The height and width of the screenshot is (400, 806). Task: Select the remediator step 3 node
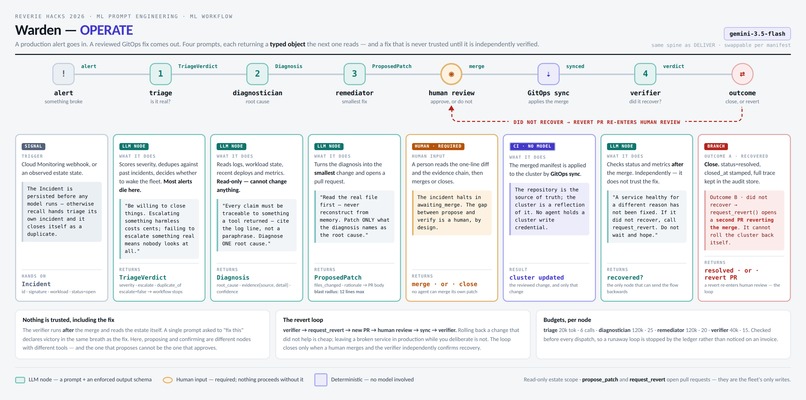(354, 74)
